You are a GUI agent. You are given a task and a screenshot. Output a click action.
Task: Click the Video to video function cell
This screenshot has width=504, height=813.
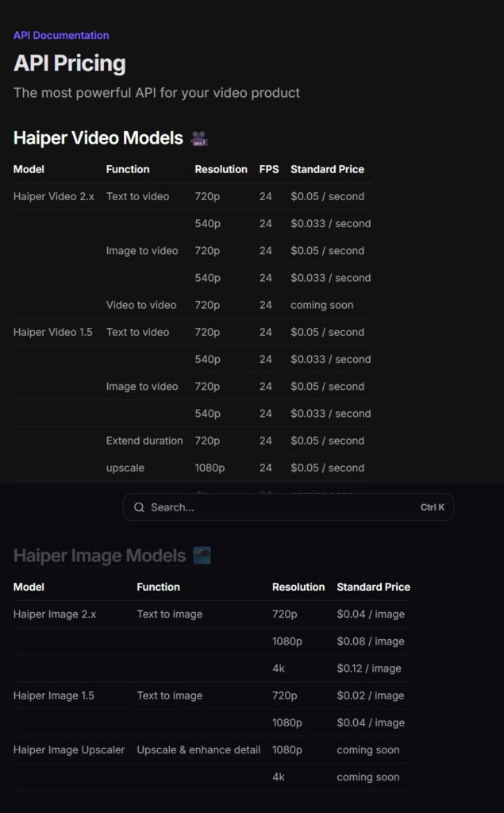[141, 305]
